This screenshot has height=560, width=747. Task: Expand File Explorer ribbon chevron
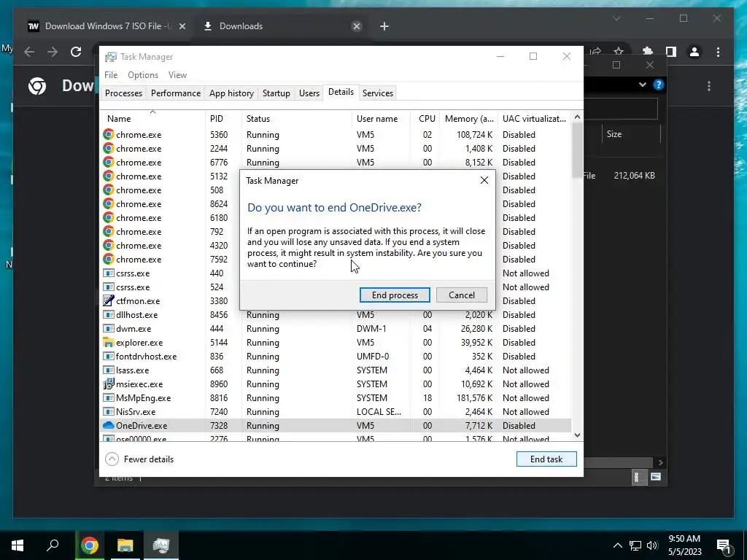[643, 85]
